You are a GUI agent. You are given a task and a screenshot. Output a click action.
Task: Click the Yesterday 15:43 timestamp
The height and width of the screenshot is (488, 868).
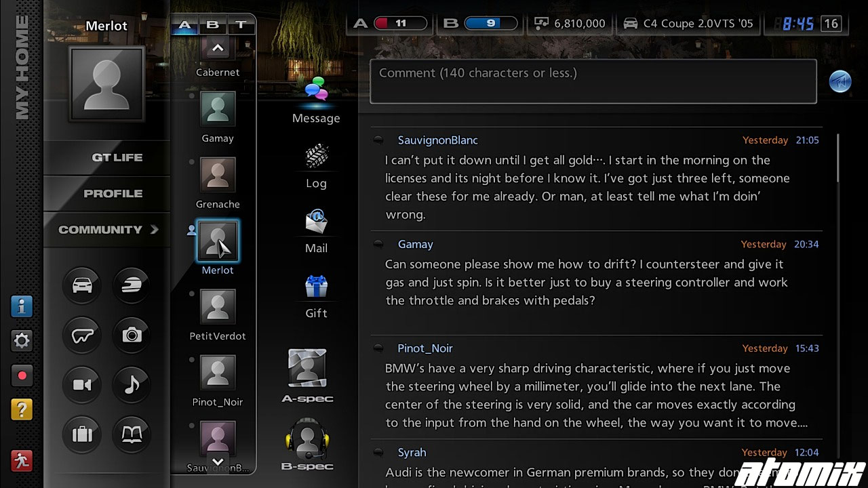(x=781, y=348)
